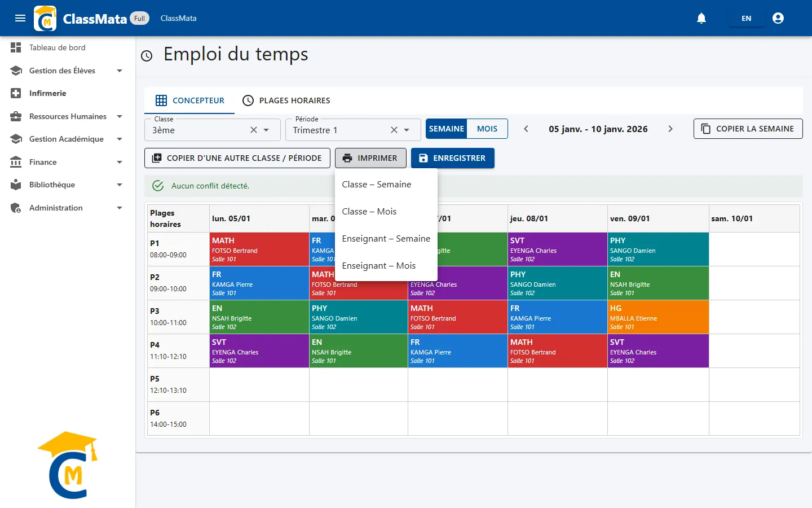The width and height of the screenshot is (812, 508).
Task: Expand Bibliothèque menu
Action: [68, 185]
